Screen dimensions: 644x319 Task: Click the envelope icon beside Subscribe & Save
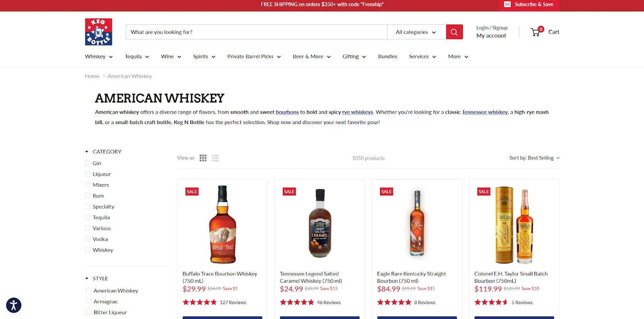pyautogui.click(x=508, y=4)
